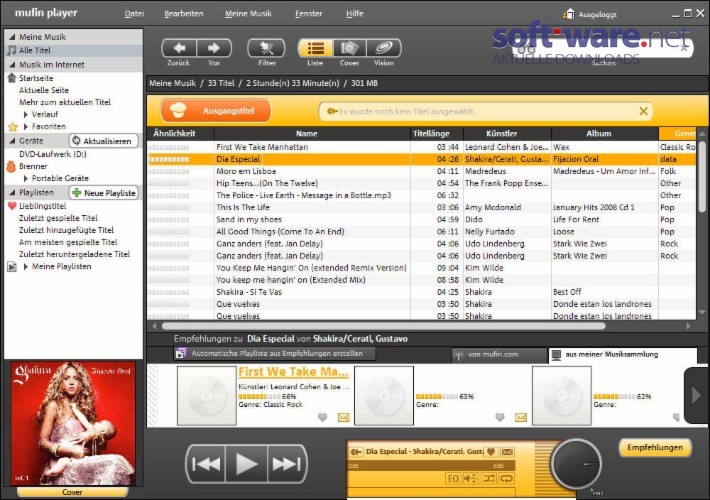Image resolution: width=710 pixels, height=500 pixels.
Task: Open Zuletzt hinzugefügte Titel playlist
Action: click(66, 230)
